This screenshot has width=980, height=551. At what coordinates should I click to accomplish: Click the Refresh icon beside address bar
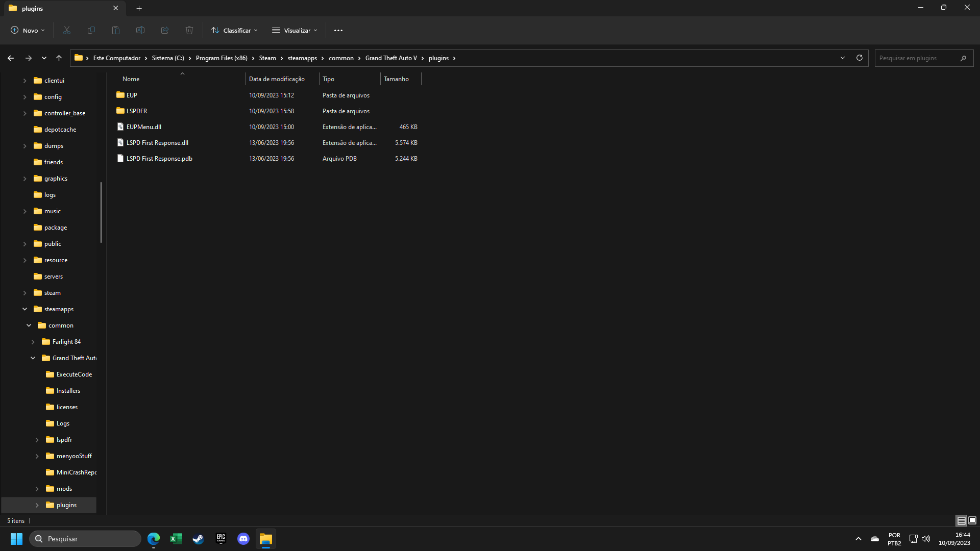[x=860, y=58]
